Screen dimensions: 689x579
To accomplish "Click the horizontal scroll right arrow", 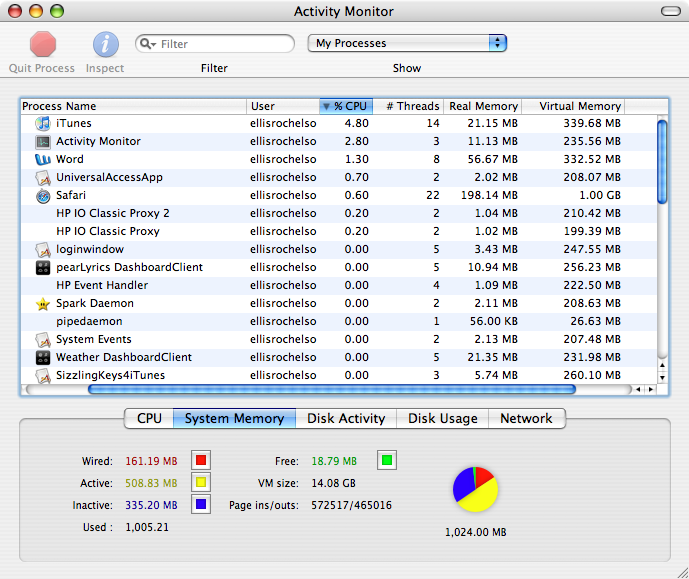I will (x=651, y=389).
